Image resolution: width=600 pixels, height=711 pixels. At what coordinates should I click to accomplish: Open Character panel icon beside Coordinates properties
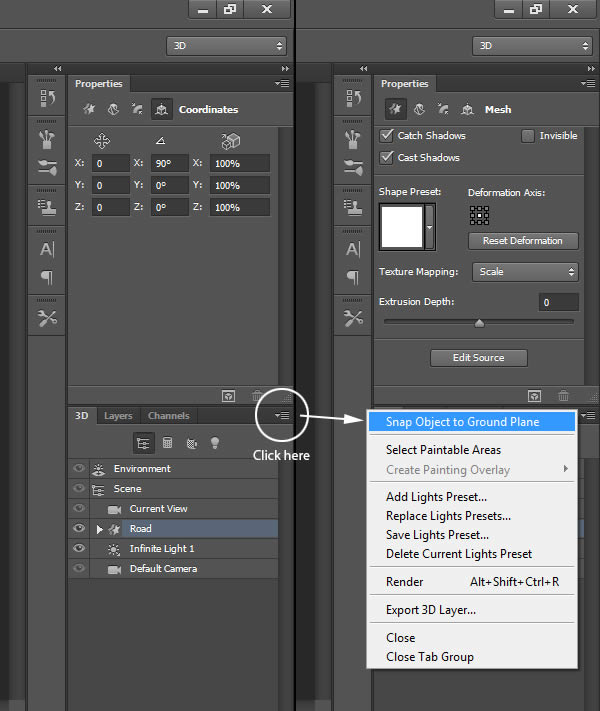[x=47, y=249]
